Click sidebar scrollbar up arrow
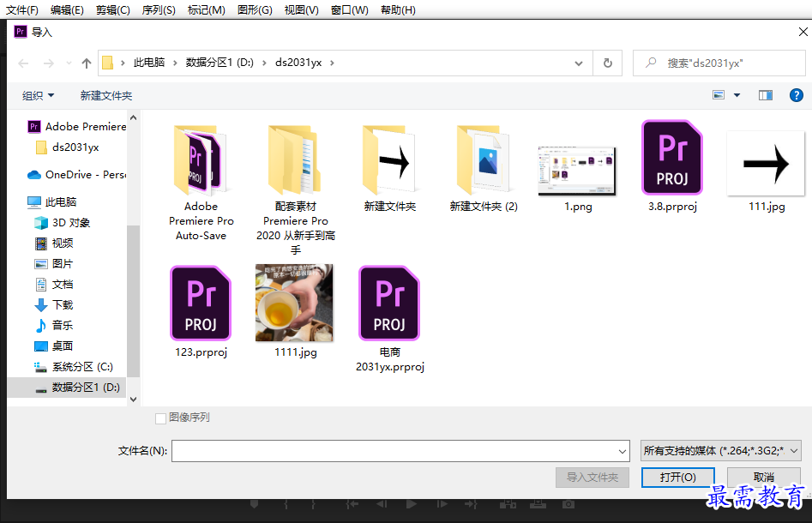Image resolution: width=812 pixels, height=523 pixels. (133, 118)
